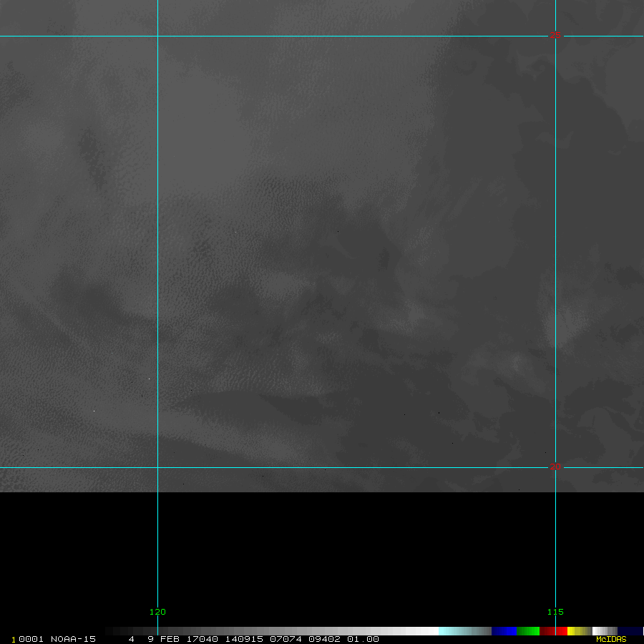Viewport: 644px width, 644px height.
Task: Click the yellow McIDAS label
Action: point(611,639)
